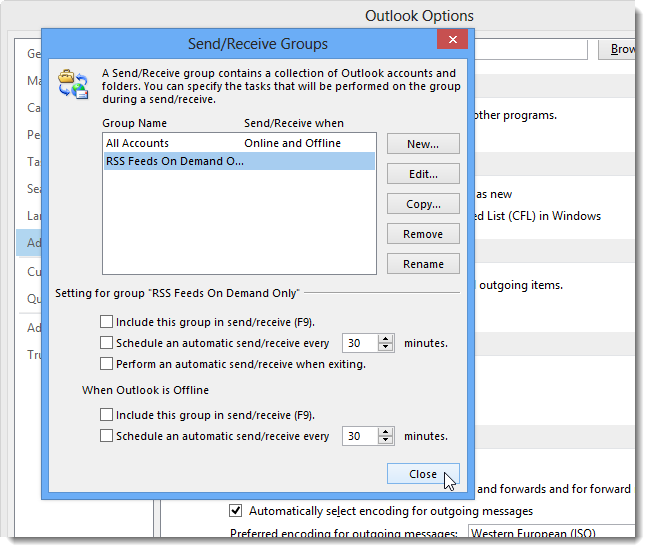Click Online and Offline text for All Accounts
The height and width of the screenshot is (552, 650).
(292, 143)
